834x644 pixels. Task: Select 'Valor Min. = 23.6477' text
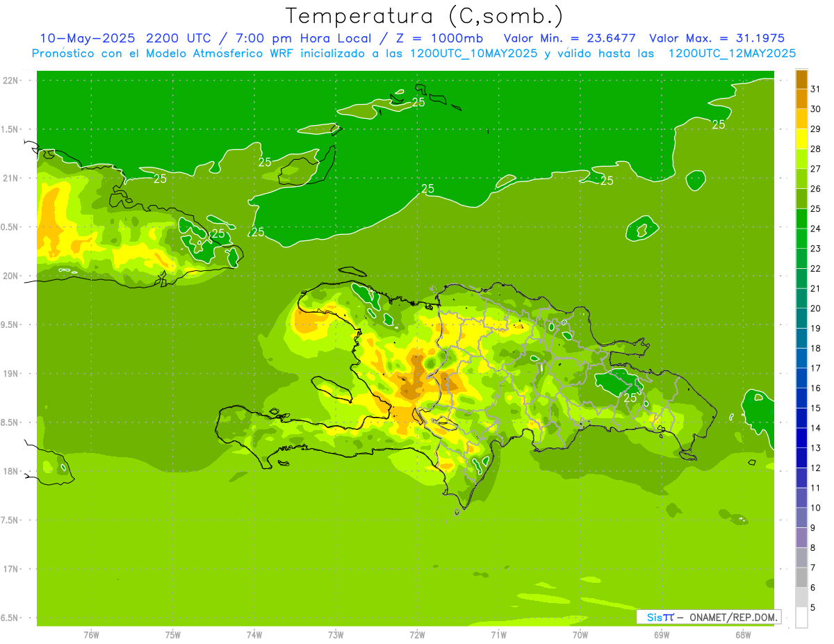point(570,38)
